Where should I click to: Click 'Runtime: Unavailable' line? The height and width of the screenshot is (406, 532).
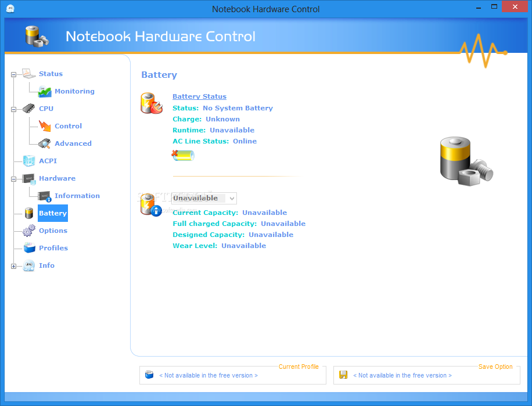[x=213, y=130]
